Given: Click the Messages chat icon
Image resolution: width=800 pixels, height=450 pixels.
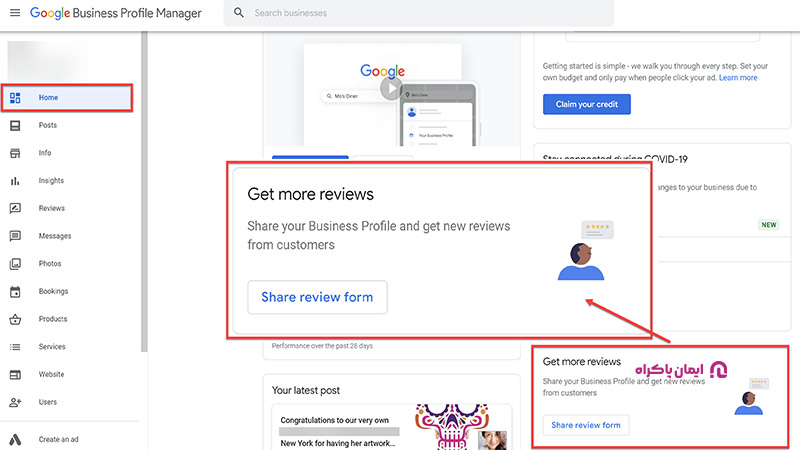Looking at the screenshot, I should point(15,236).
